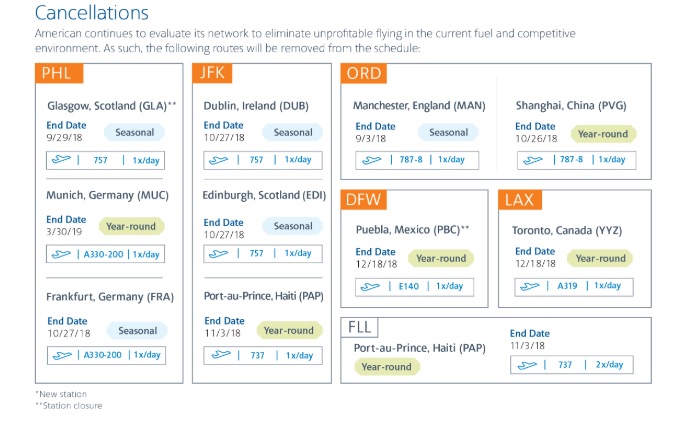Click the airplane icon under Manchester, England
Screen dimensions: 676x422
[x=372, y=160]
